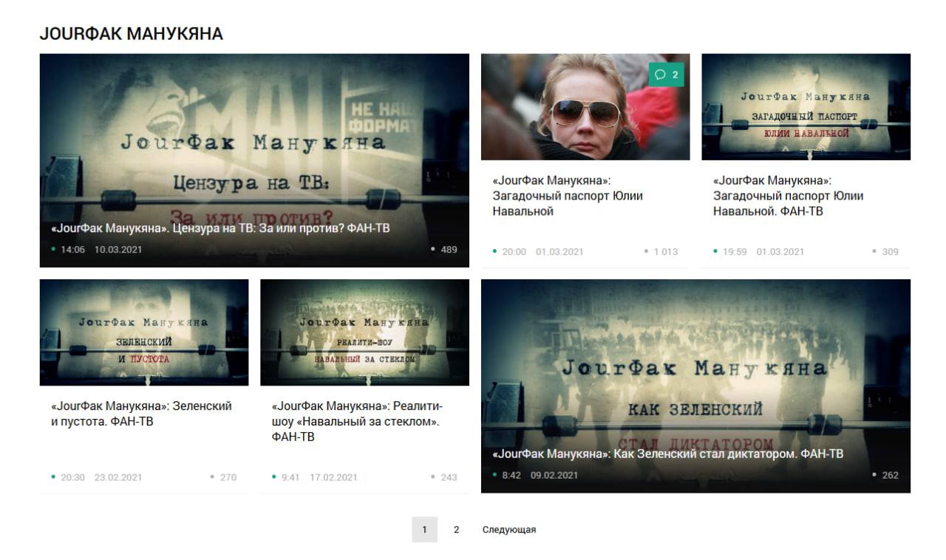Click the view count 1 013

tap(661, 252)
